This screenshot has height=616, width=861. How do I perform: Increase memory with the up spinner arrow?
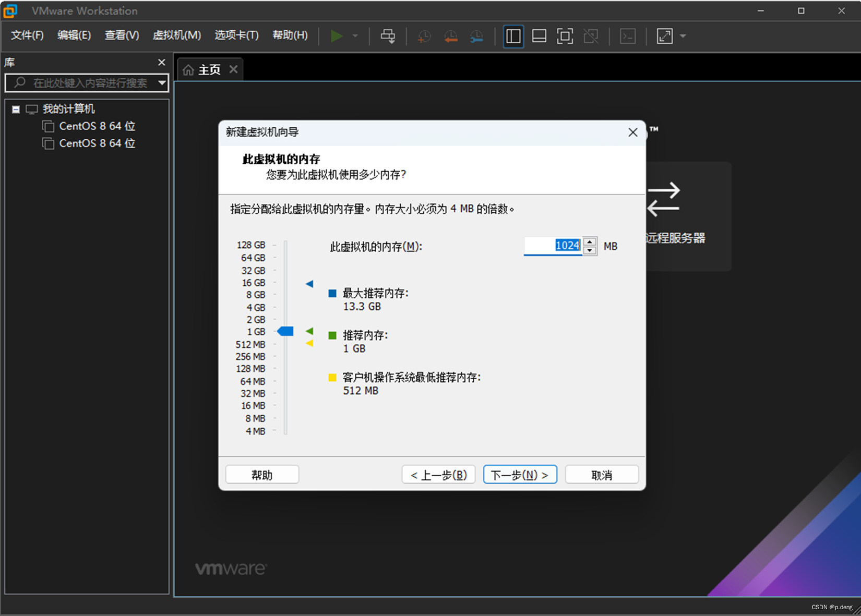[590, 241]
